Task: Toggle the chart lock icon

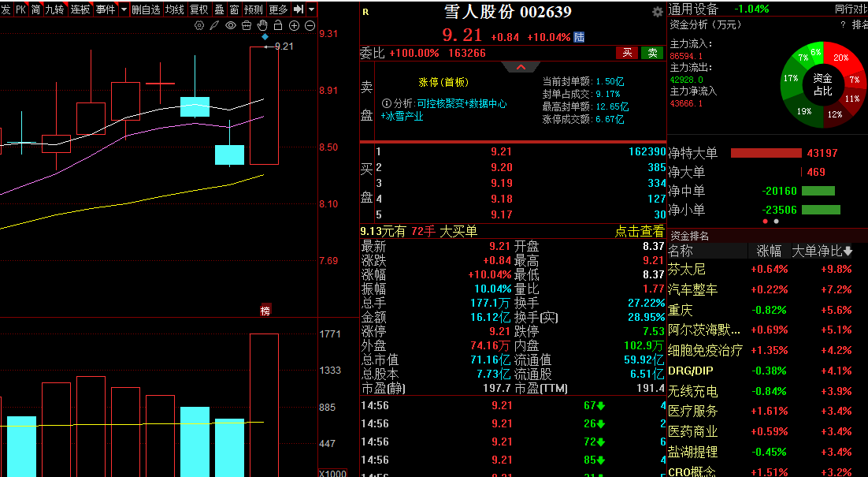Action: (278, 25)
